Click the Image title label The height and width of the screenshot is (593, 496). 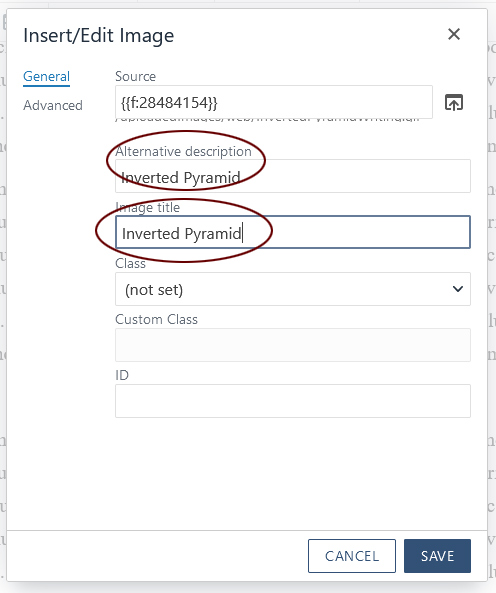coord(148,208)
